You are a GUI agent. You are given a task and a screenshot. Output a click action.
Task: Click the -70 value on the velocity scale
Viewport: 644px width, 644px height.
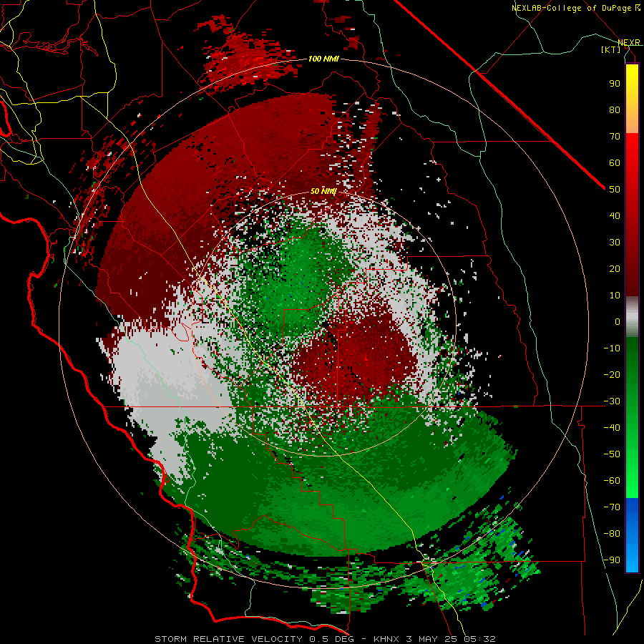(x=612, y=507)
